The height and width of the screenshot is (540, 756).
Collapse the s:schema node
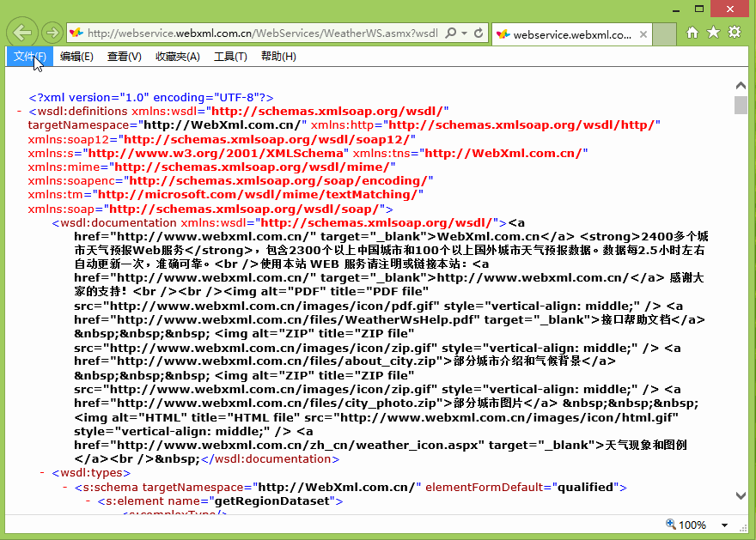click(65, 488)
